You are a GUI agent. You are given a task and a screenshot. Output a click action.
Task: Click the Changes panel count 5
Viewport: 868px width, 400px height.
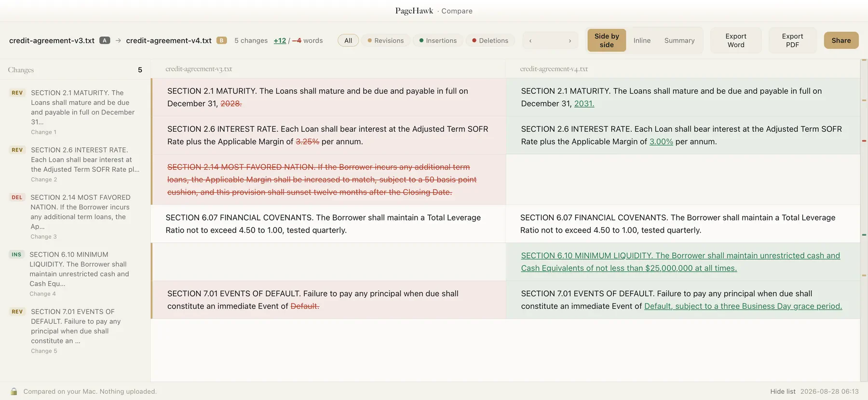click(140, 70)
